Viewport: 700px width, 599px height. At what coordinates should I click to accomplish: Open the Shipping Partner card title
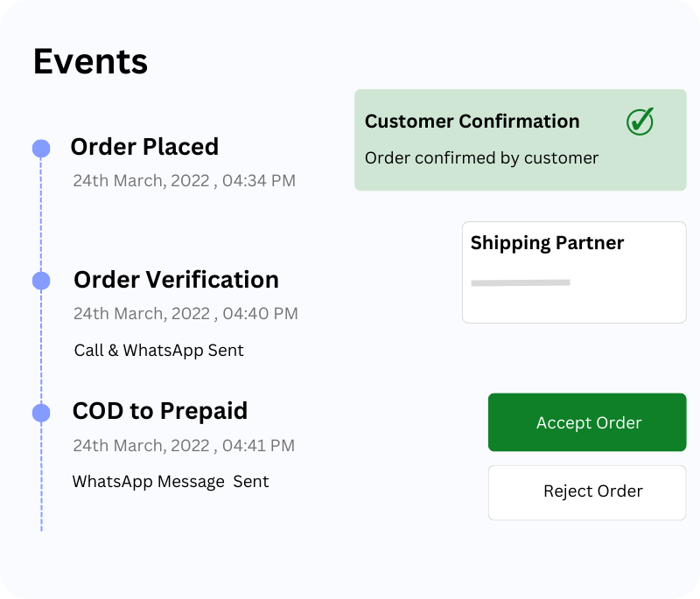point(547,243)
